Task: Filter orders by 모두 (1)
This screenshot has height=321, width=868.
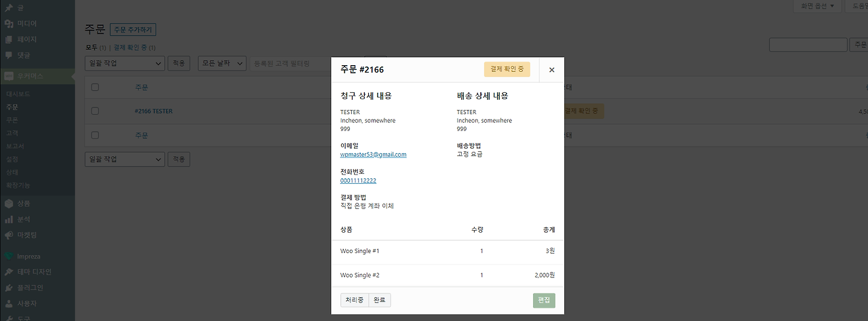Action: pos(96,48)
